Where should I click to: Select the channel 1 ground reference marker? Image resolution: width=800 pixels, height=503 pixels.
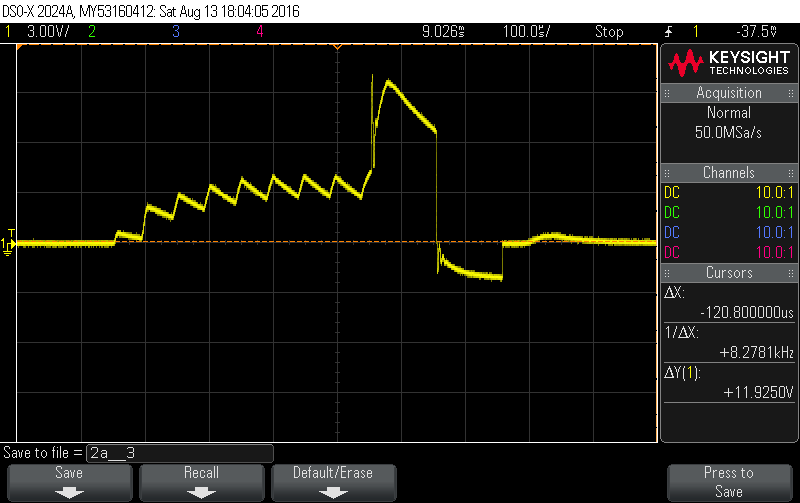point(9,244)
